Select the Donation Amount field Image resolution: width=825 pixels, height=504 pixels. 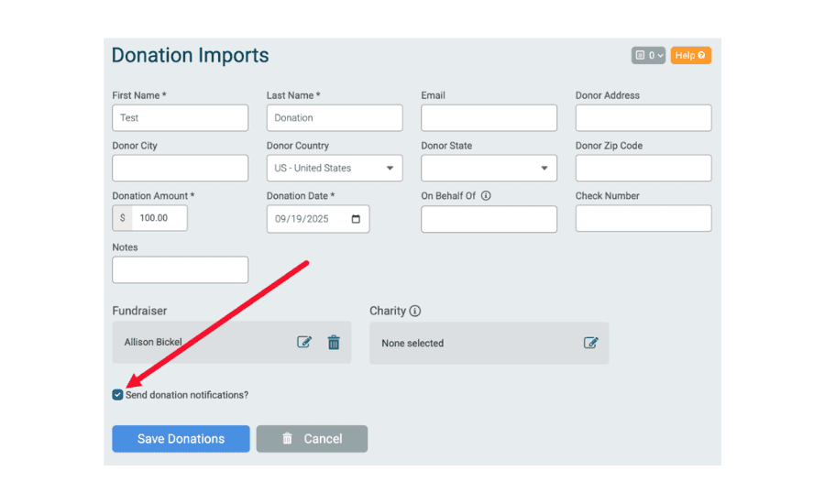click(x=159, y=218)
